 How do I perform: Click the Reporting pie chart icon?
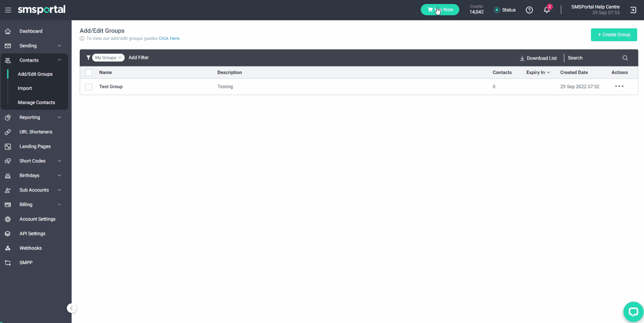(8, 118)
